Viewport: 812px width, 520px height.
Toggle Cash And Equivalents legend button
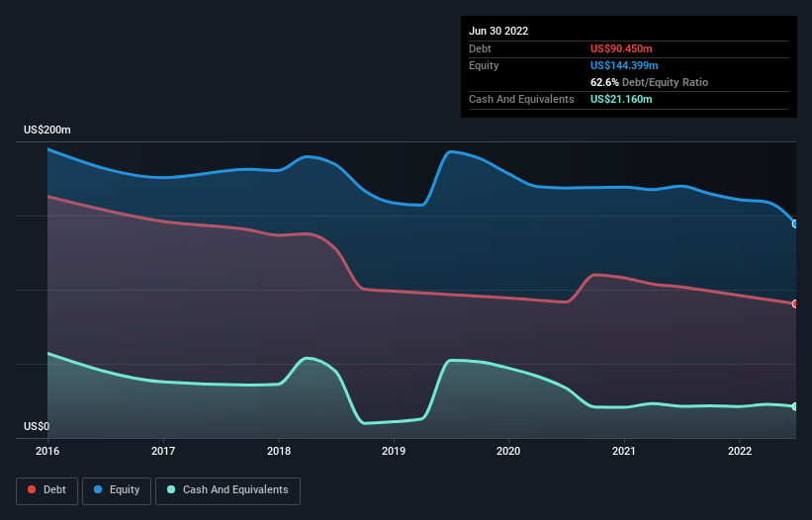coord(227,490)
